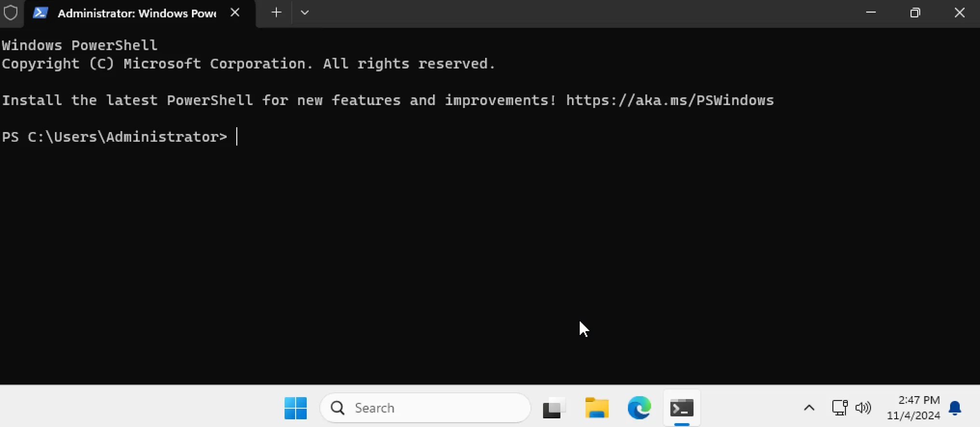Click the administrator shield icon in title bar
Image resolution: width=980 pixels, height=427 pixels.
(x=10, y=13)
